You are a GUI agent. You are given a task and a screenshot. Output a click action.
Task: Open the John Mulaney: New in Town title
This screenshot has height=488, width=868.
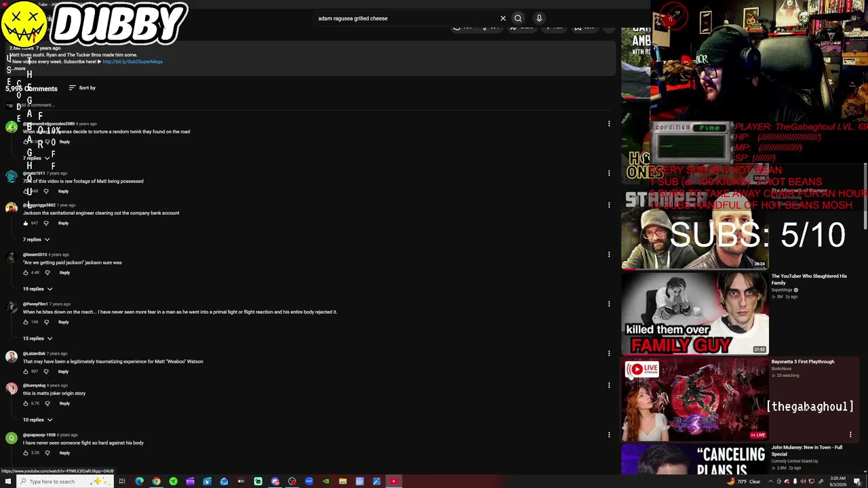(x=807, y=451)
